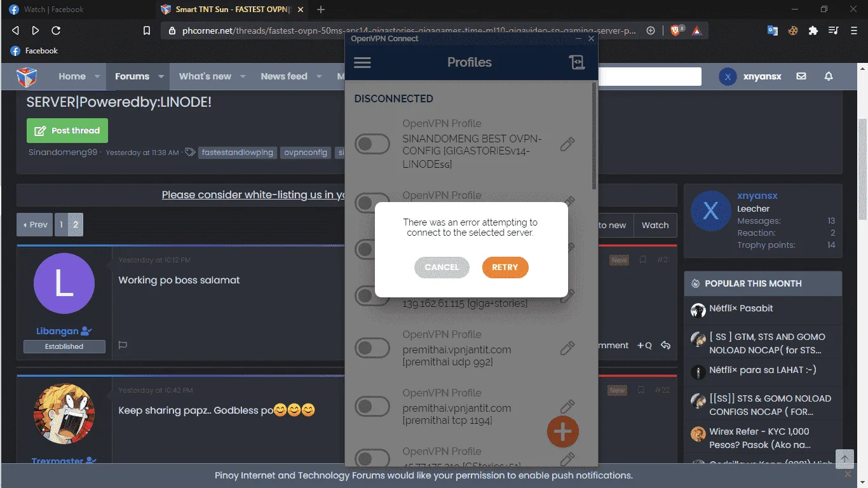Click the forum search input field
This screenshot has width=868, height=488.
tap(649, 76)
